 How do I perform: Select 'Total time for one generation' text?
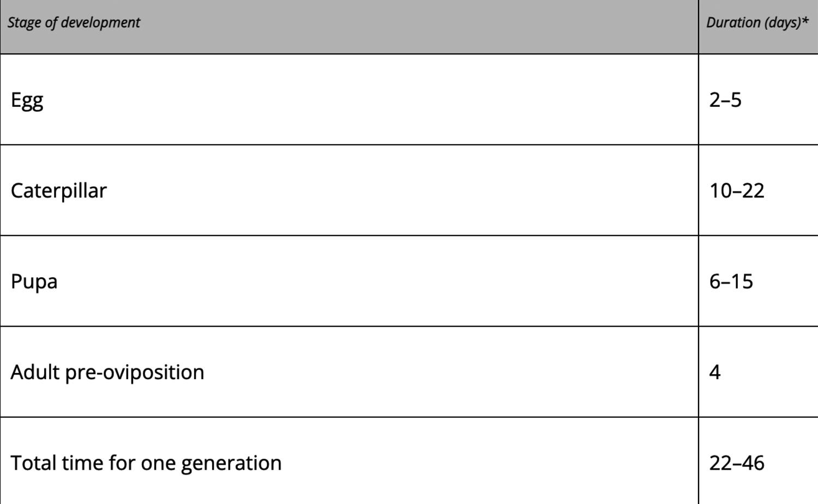click(146, 463)
